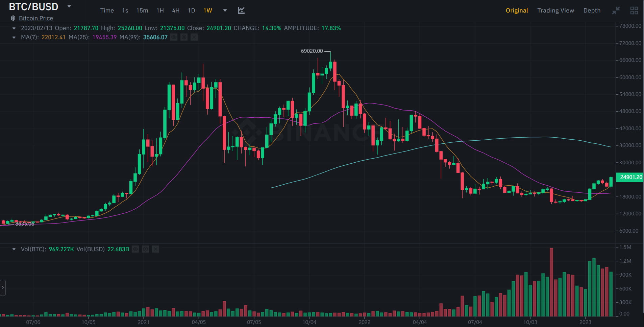Hide the MA indicator via its eye icon
Viewport: 644px width, 327px height.
tap(174, 37)
